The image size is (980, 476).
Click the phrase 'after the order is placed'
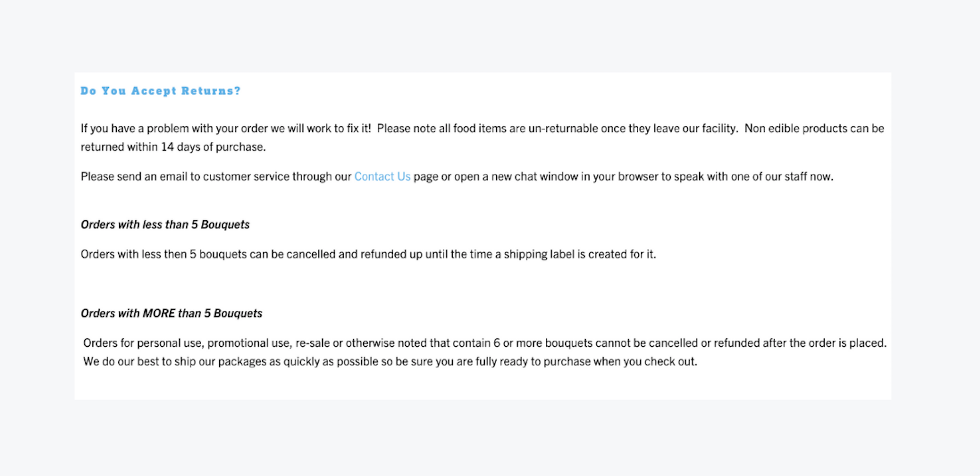[825, 343]
